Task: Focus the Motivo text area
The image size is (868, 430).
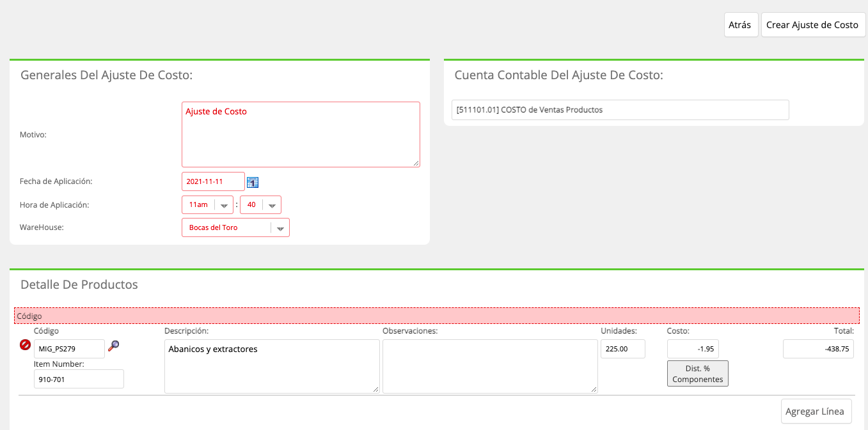Action: tap(301, 135)
